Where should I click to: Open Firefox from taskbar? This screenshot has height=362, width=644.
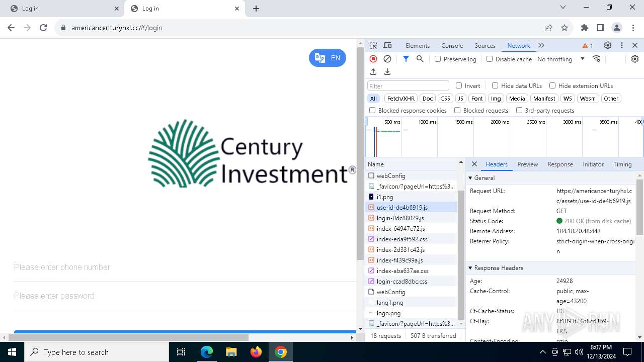256,352
